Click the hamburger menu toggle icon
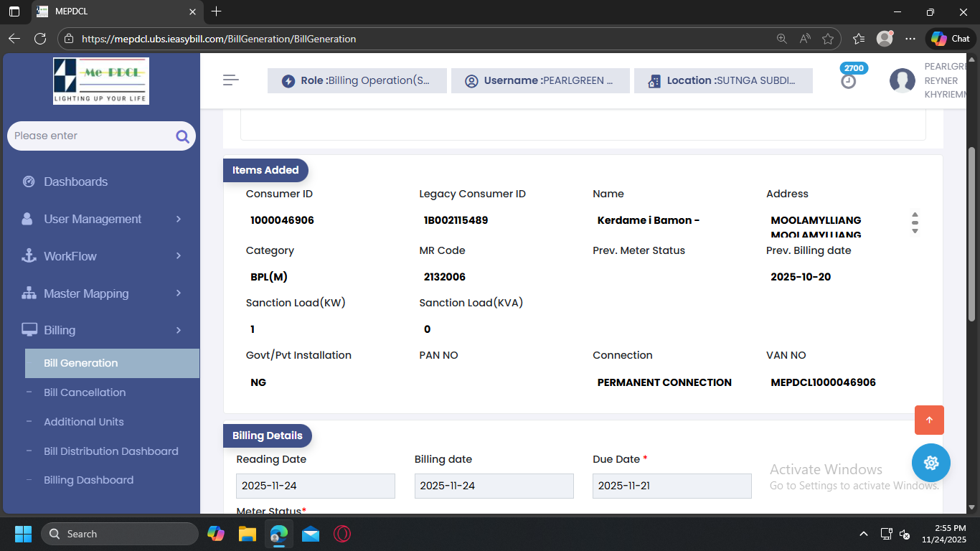The height and width of the screenshot is (551, 980). pyautogui.click(x=230, y=80)
